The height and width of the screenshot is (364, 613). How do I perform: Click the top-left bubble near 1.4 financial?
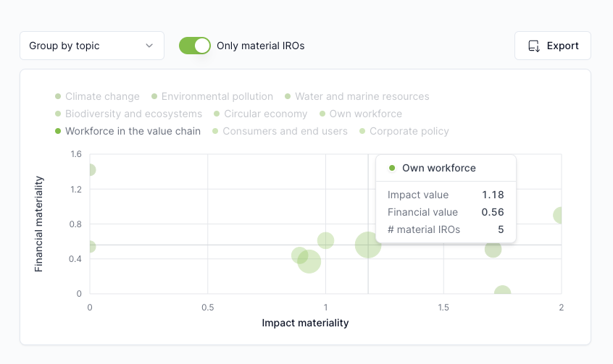click(x=92, y=170)
